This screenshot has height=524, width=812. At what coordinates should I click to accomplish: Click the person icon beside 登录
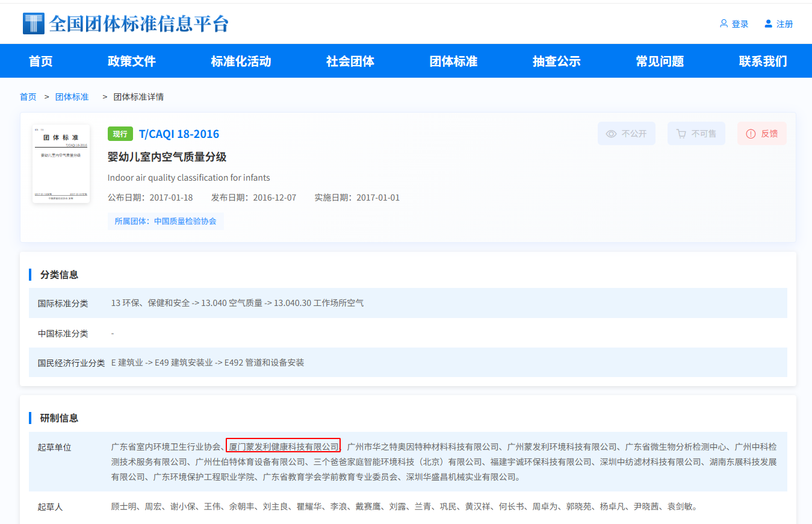pyautogui.click(x=724, y=23)
